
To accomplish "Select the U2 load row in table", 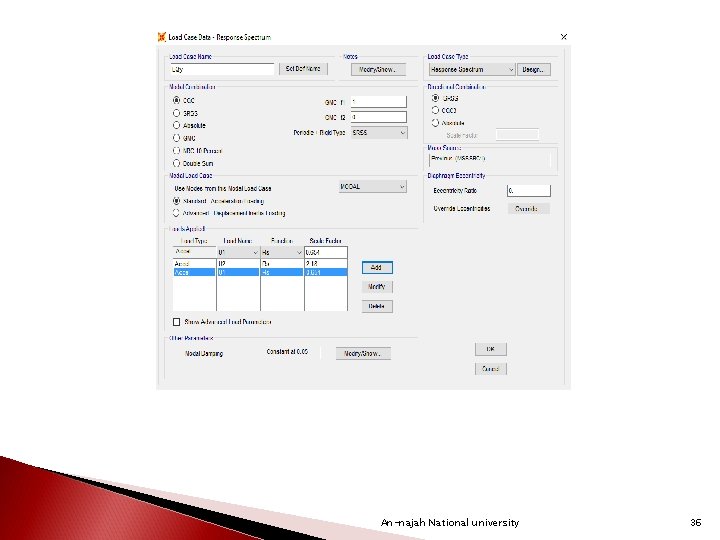I will (260, 264).
